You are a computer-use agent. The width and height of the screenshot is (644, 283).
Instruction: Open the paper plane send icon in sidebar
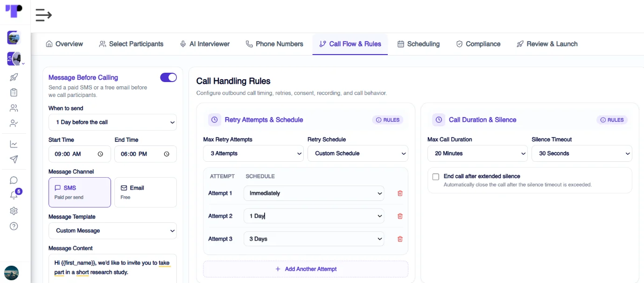pyautogui.click(x=14, y=159)
